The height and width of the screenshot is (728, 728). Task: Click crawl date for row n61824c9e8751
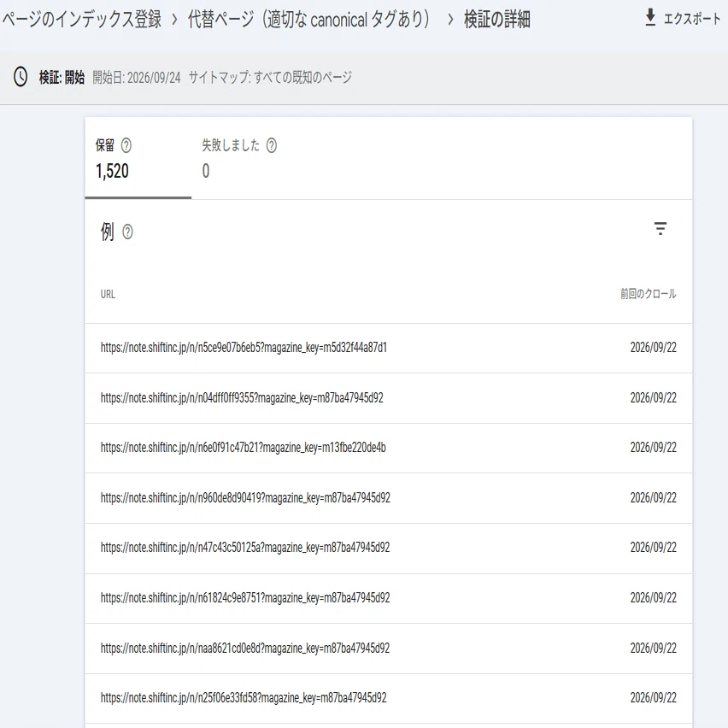[x=654, y=597]
